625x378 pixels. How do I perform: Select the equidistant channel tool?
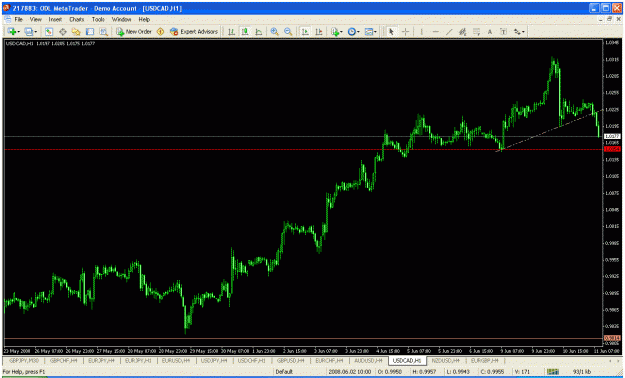(462, 32)
